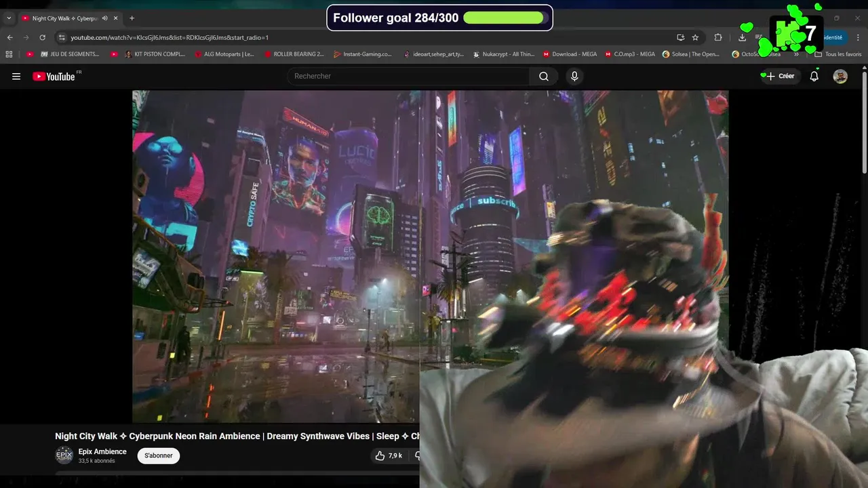Open browser downloads
Image resolution: width=868 pixels, height=488 pixels.
click(742, 37)
